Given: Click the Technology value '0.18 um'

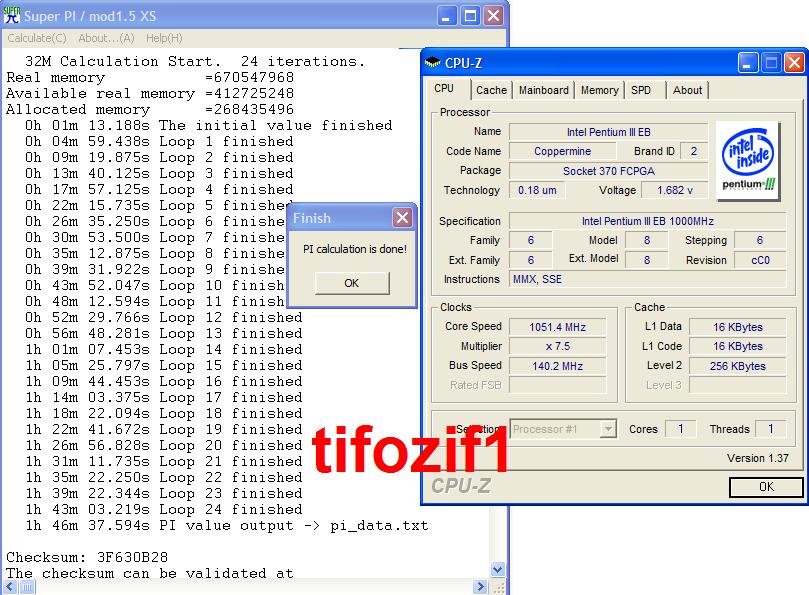Looking at the screenshot, I should tap(537, 190).
